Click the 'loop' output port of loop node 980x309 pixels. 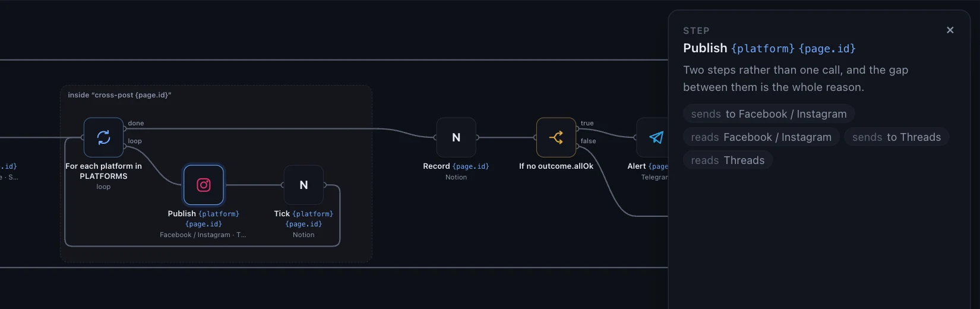(x=125, y=146)
